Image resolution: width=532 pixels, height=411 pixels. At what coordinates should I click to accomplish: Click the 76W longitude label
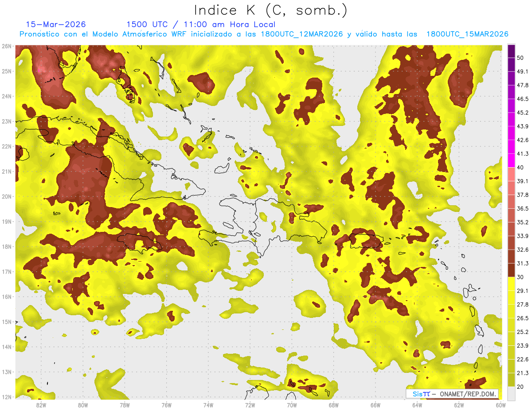click(167, 405)
